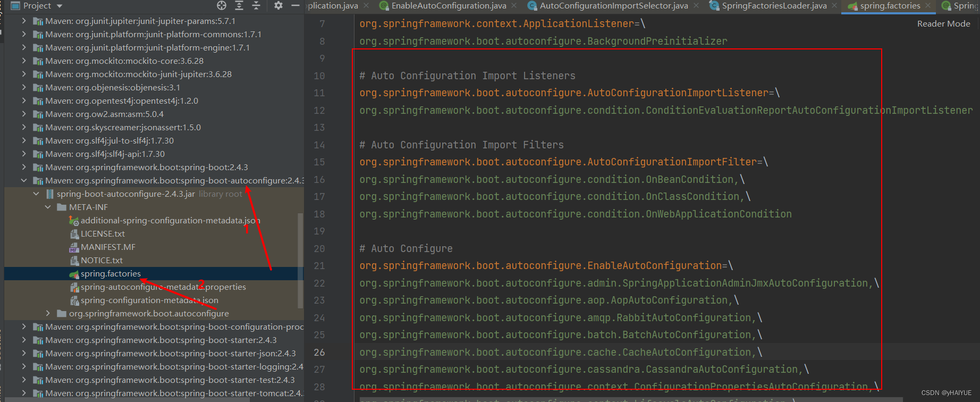This screenshot has width=980, height=402.
Task: Expand Maven junit-platform-commons:1.7.1 node
Action: coord(24,34)
